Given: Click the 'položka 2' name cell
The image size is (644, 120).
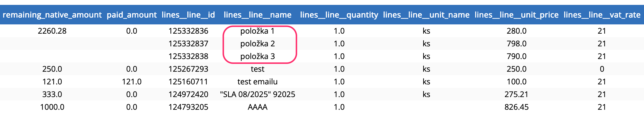Looking at the screenshot, I should click(258, 44).
